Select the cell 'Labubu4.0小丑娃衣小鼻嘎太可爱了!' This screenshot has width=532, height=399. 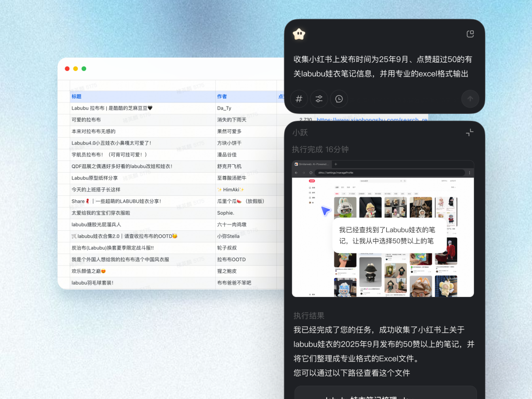[142, 143]
